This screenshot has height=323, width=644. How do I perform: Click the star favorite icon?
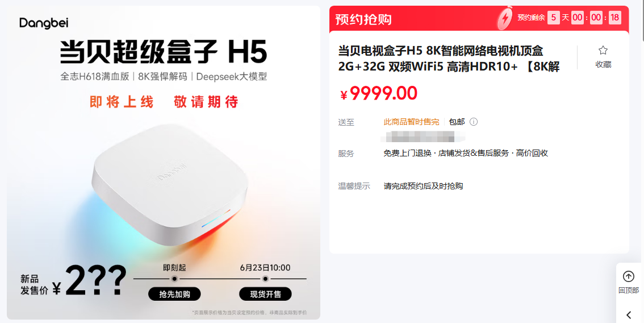pos(603,51)
